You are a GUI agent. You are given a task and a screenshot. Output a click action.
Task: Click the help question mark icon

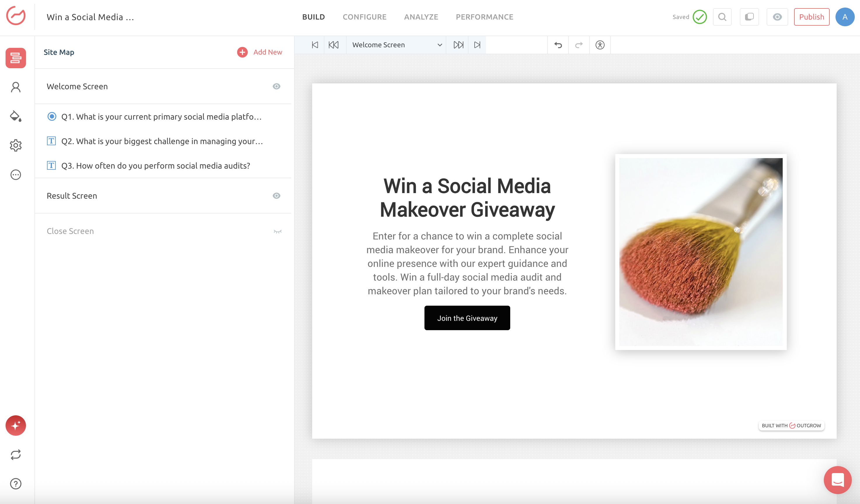click(16, 484)
